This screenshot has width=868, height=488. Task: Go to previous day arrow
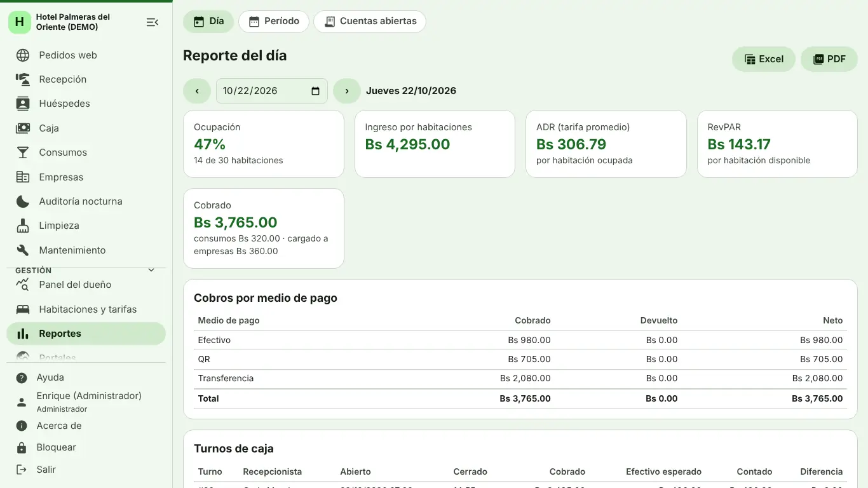click(197, 91)
